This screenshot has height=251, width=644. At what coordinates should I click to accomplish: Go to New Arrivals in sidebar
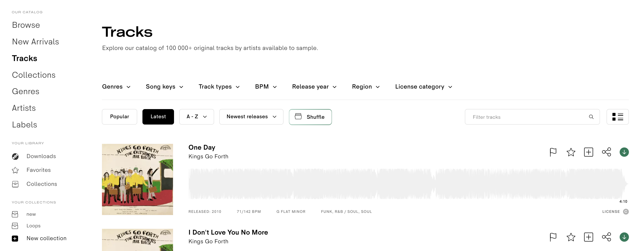[x=35, y=42]
